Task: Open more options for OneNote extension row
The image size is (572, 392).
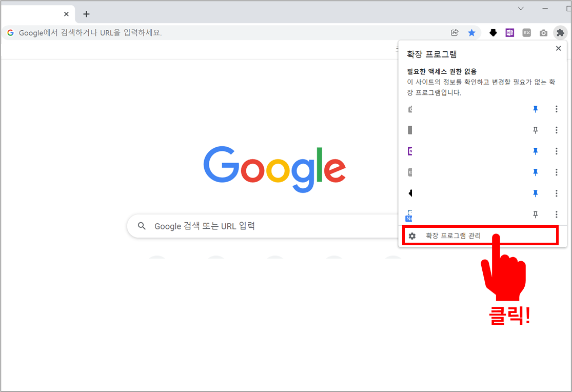Action: click(556, 151)
